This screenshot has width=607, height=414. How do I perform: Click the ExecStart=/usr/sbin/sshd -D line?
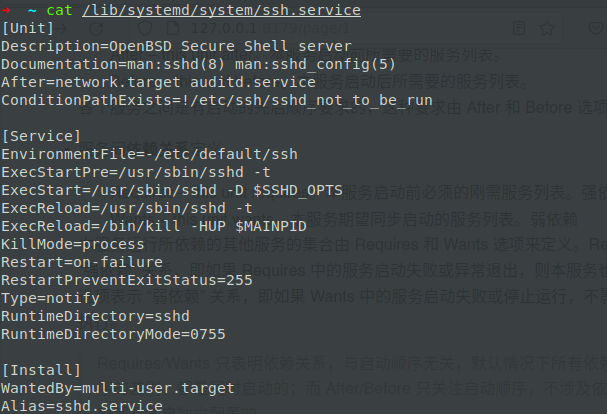pyautogui.click(x=172, y=190)
